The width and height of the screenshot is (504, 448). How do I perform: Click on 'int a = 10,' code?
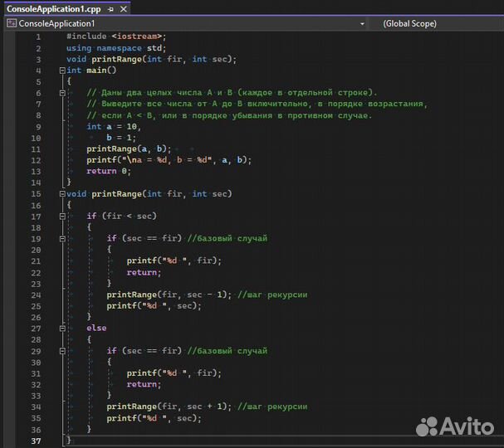[114, 127]
